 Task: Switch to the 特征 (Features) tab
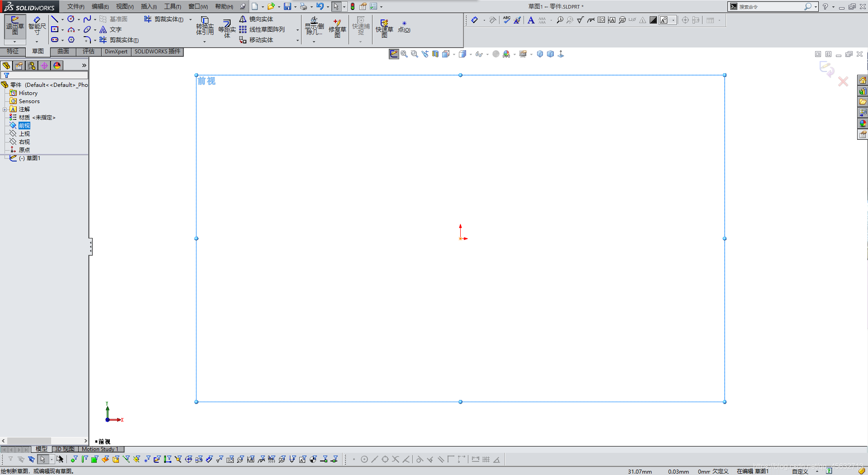(13, 52)
